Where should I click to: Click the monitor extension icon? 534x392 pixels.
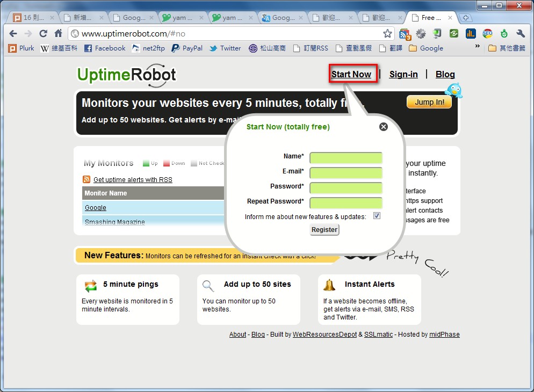(x=437, y=33)
